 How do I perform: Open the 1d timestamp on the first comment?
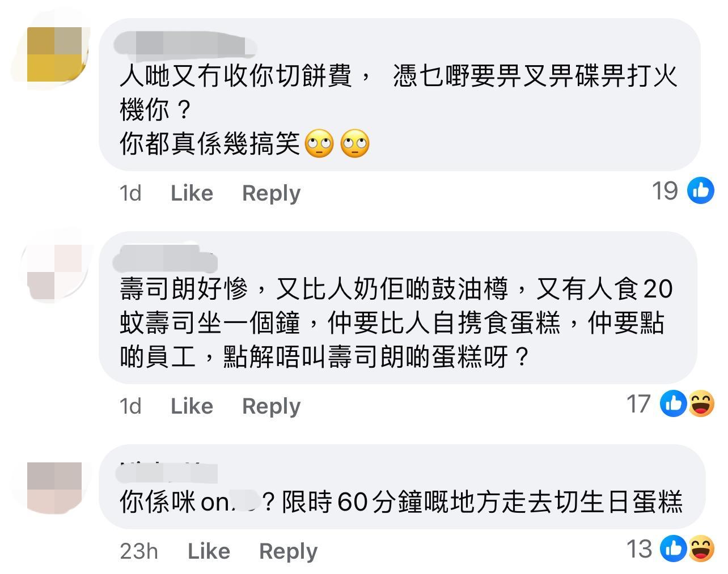130,193
